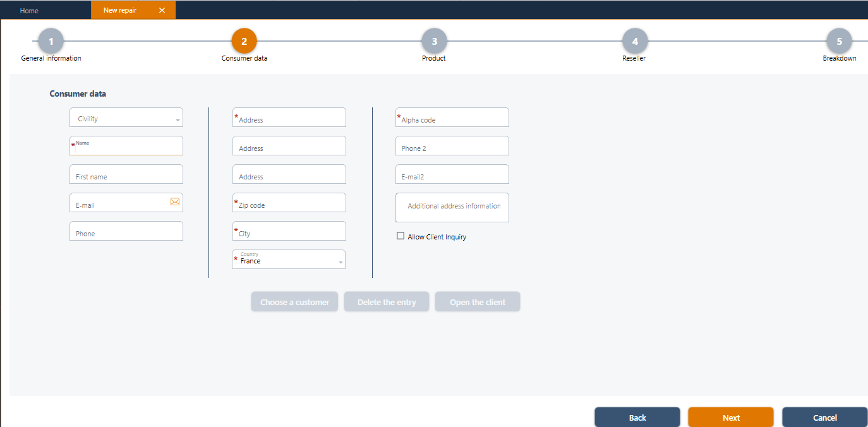
Task: Go to step 1 General information
Action: [x=51, y=42]
